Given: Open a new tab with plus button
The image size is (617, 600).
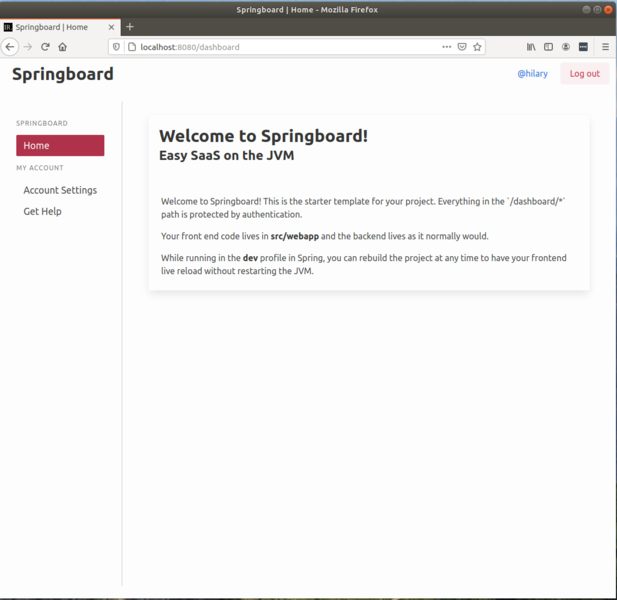Looking at the screenshot, I should [130, 27].
